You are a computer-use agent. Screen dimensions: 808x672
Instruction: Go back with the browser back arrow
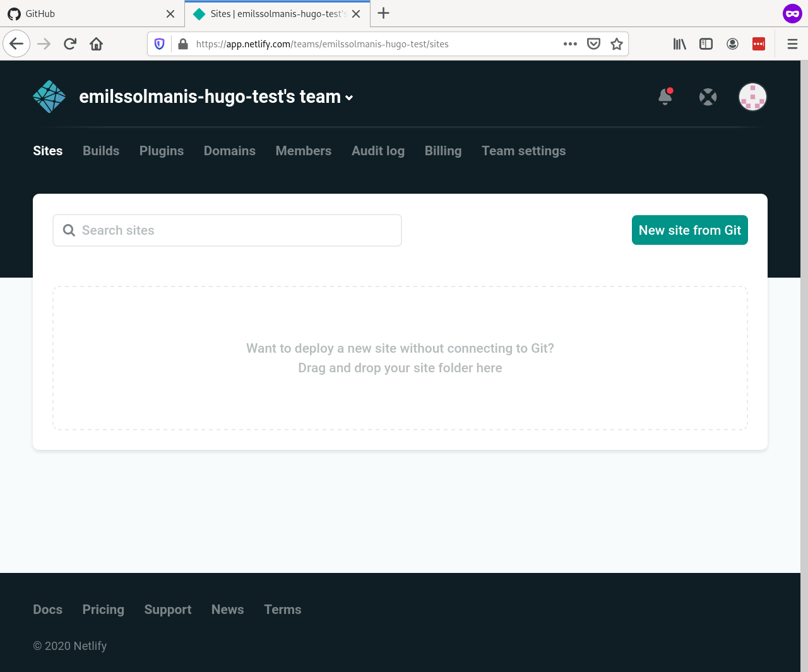[16, 44]
